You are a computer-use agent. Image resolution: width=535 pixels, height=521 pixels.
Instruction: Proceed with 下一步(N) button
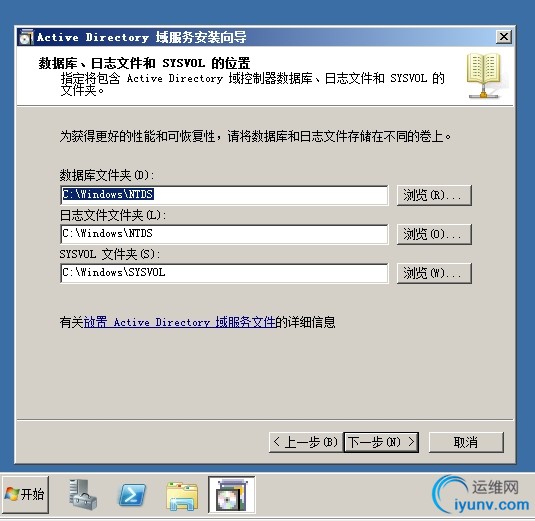coord(381,443)
